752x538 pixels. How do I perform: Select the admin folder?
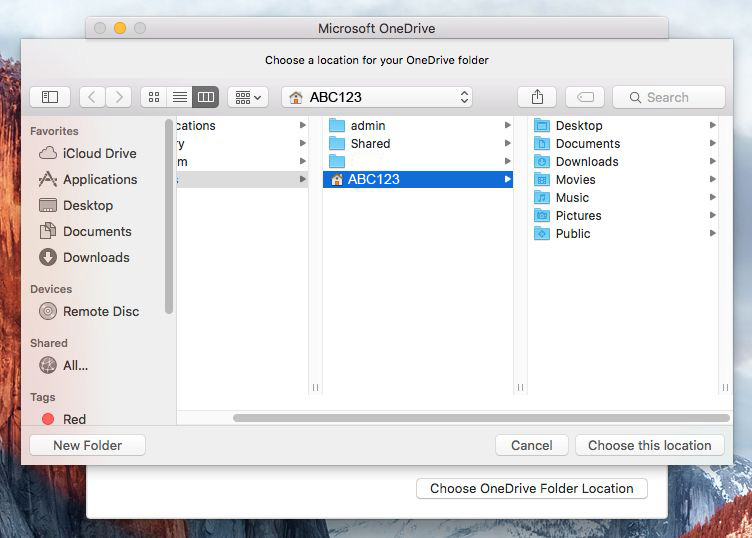418,126
